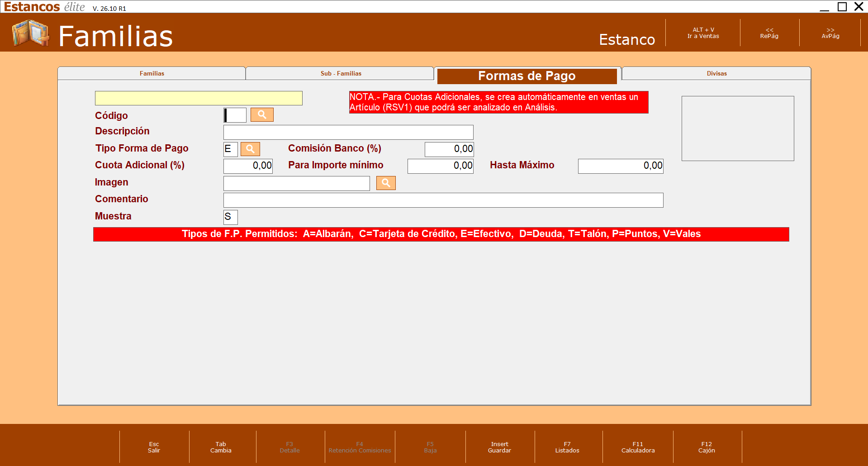Open F7 Listados
Image resolution: width=868 pixels, height=466 pixels.
pyautogui.click(x=567, y=447)
